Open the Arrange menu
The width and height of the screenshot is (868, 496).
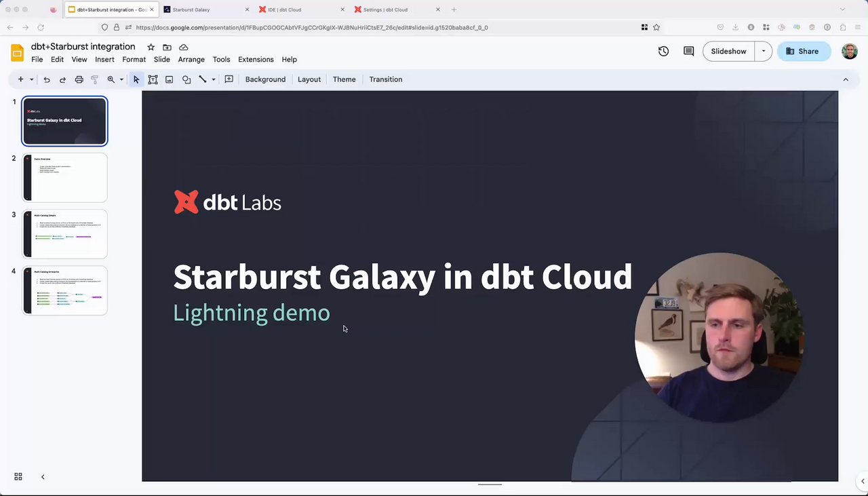pyautogui.click(x=191, y=60)
